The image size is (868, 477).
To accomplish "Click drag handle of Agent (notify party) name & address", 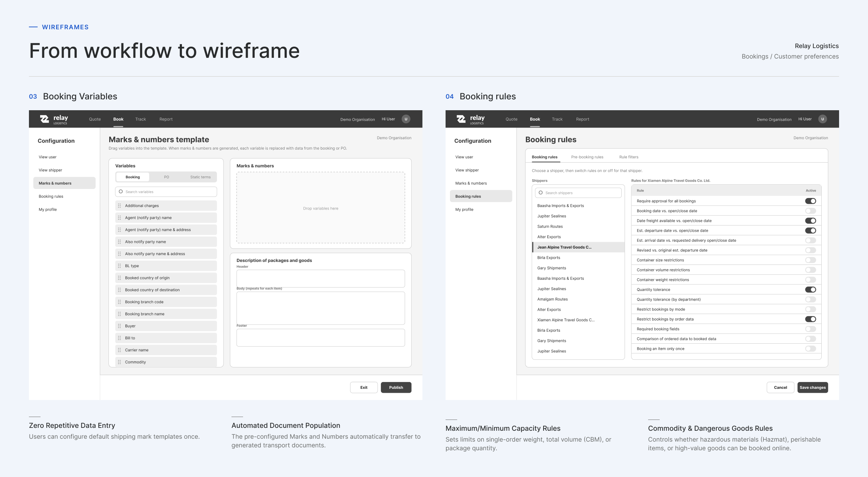I will (119, 229).
